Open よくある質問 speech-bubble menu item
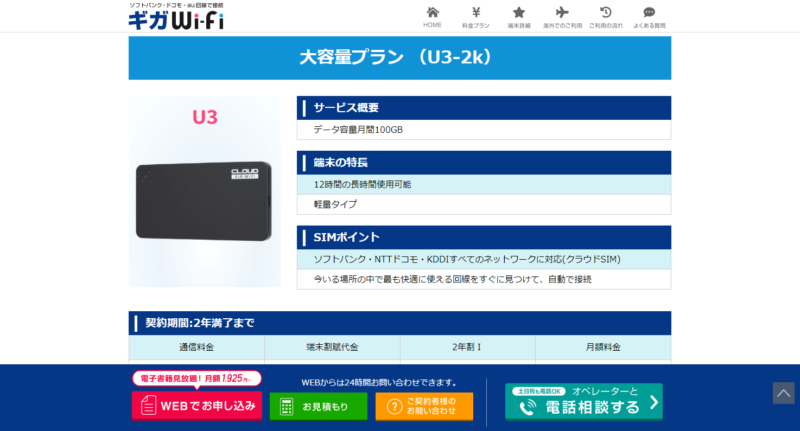 (x=649, y=17)
